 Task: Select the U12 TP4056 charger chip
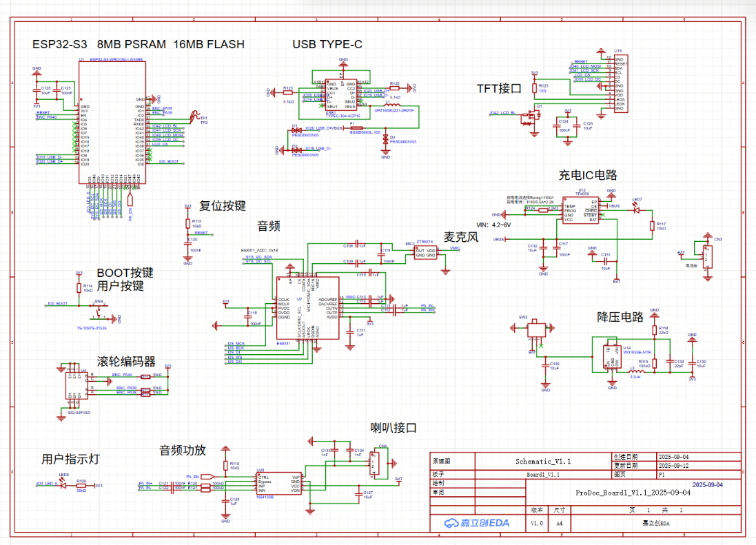(x=581, y=210)
